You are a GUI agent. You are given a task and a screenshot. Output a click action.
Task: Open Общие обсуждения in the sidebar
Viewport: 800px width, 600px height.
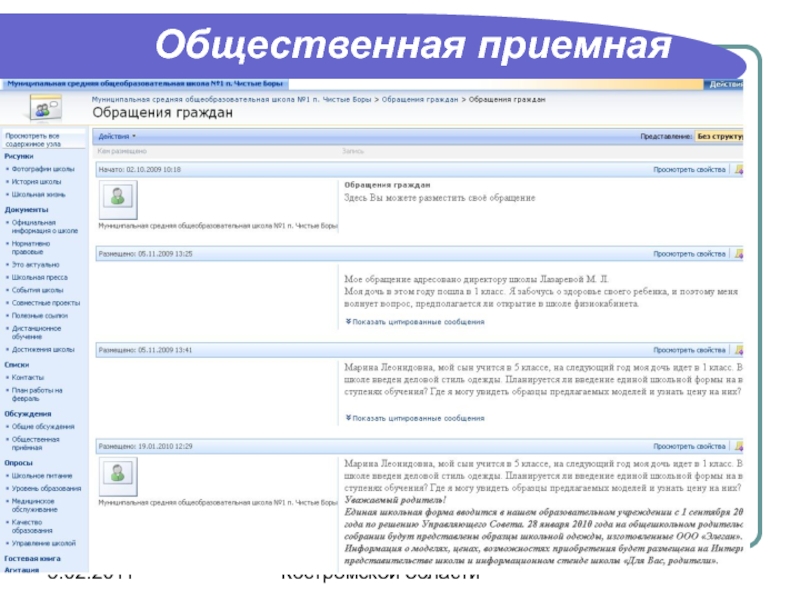pos(43,427)
